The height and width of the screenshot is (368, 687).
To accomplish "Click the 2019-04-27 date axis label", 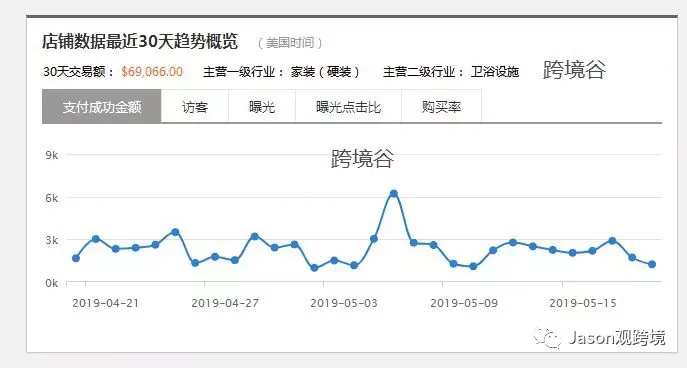I will 225,303.
